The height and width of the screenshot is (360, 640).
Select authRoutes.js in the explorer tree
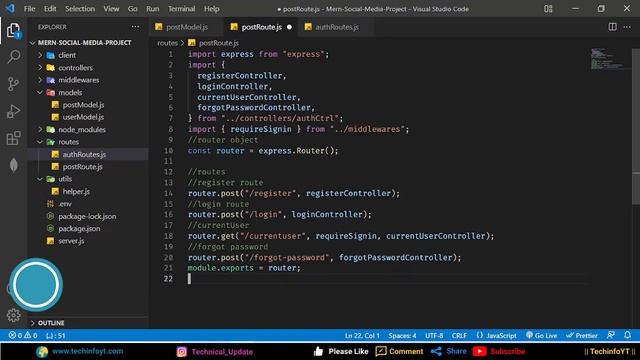[84, 154]
